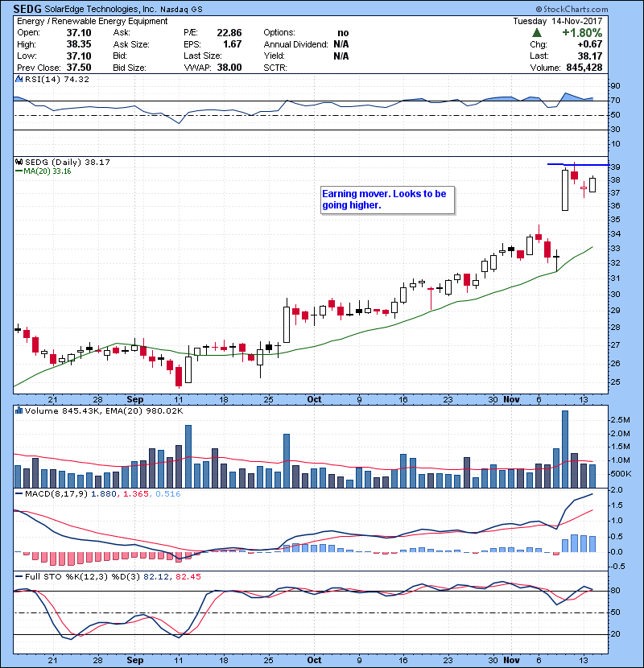Click the volume bars icon beside Volume label

19,410
